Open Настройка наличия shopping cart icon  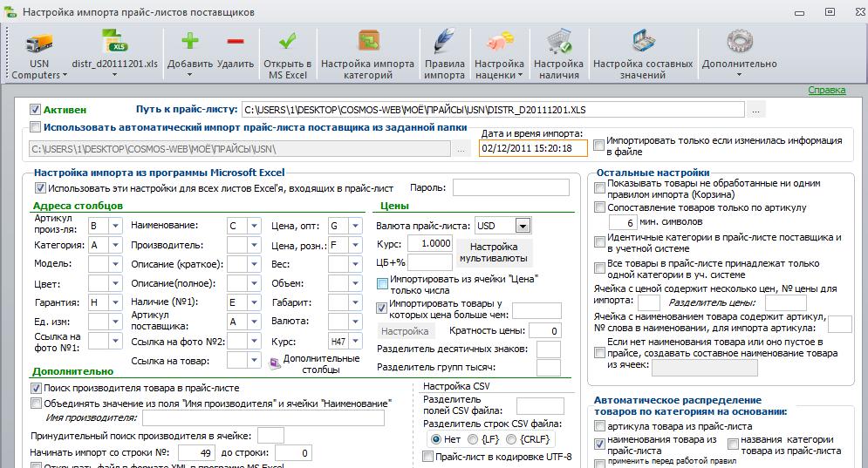click(x=558, y=42)
